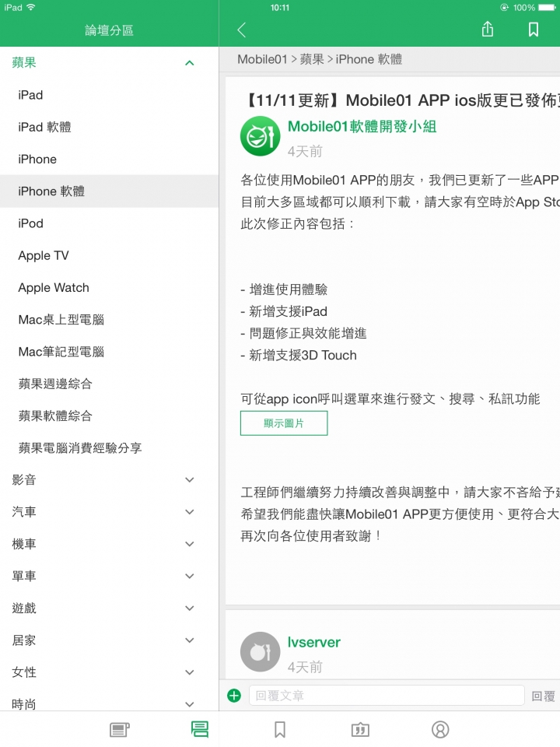Select the 蘋果週邊綜合 forum
The width and height of the screenshot is (560, 747).
pyautogui.click(x=109, y=384)
